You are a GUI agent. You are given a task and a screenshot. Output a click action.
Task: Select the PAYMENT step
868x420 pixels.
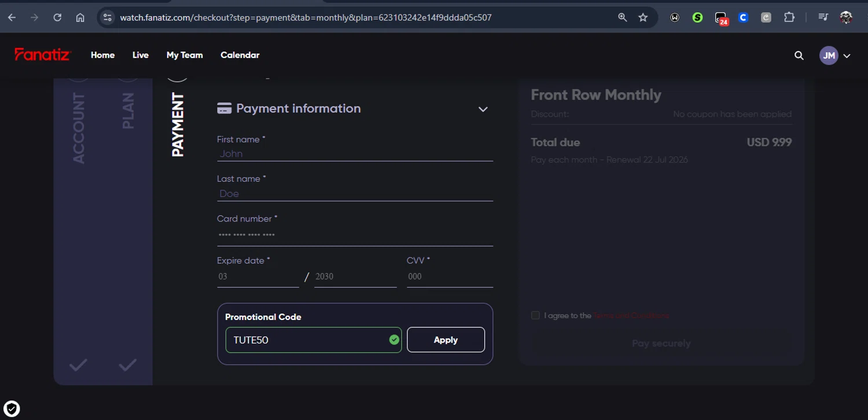tap(178, 125)
